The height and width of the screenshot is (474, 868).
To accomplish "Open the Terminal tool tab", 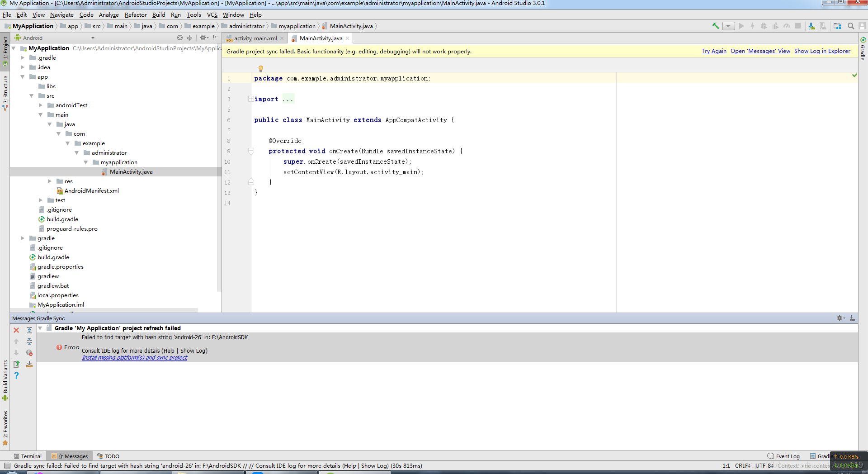I will coord(28,456).
